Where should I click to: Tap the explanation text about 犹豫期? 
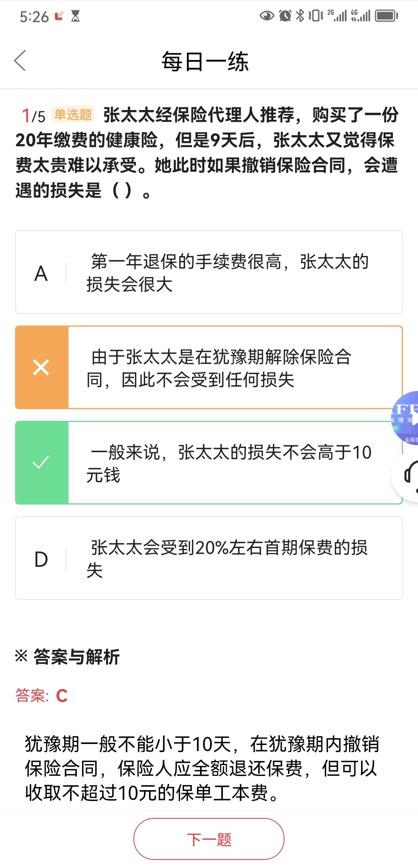click(202, 768)
